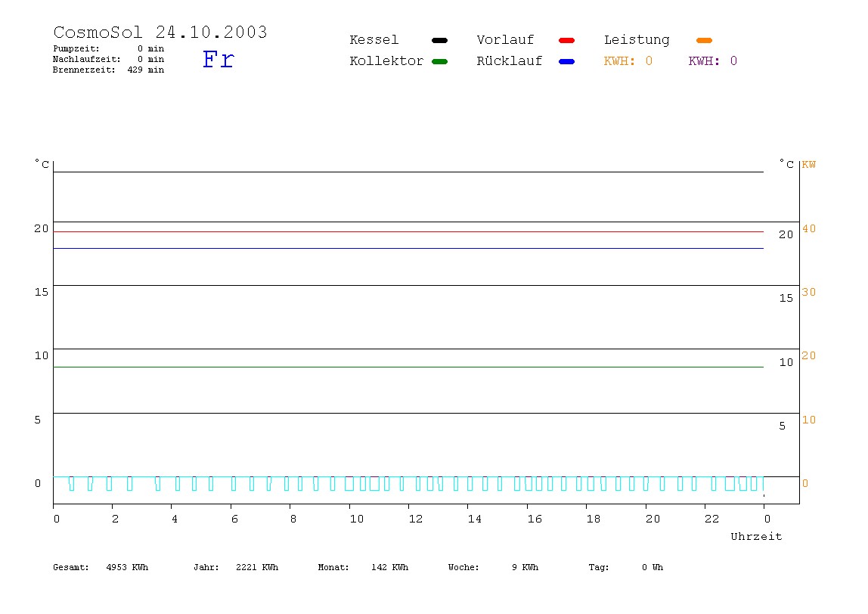Screen dimensions: 868x614
Task: Click the 'Tag: 0 Wh' value
Action: [x=626, y=567]
